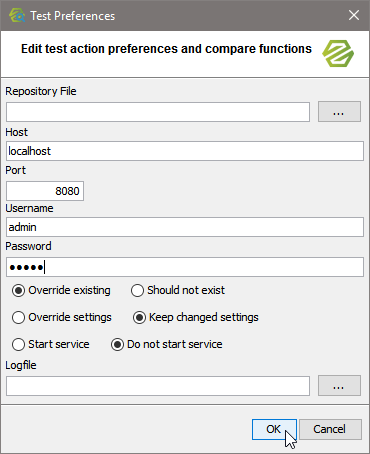
Task: Click the Password input field
Action: [x=185, y=267]
